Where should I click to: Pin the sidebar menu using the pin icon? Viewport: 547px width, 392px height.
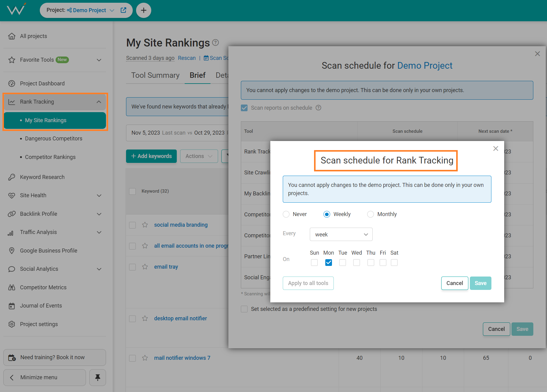click(x=97, y=377)
